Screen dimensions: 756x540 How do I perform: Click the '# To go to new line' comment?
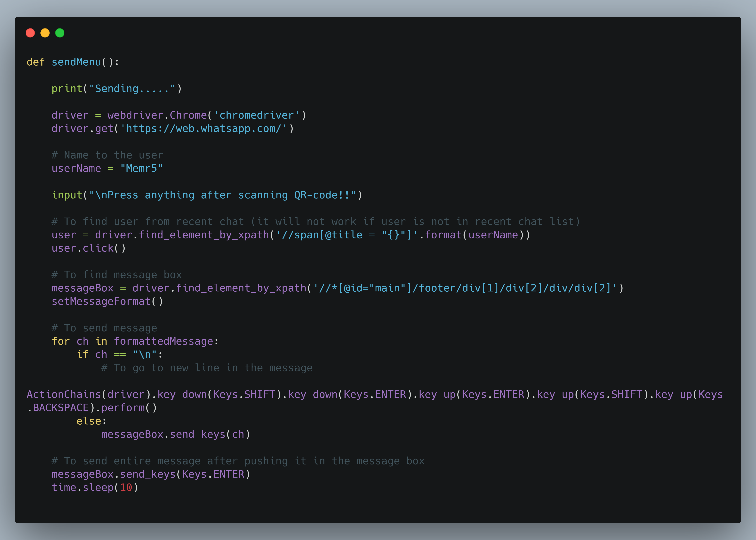pos(207,368)
